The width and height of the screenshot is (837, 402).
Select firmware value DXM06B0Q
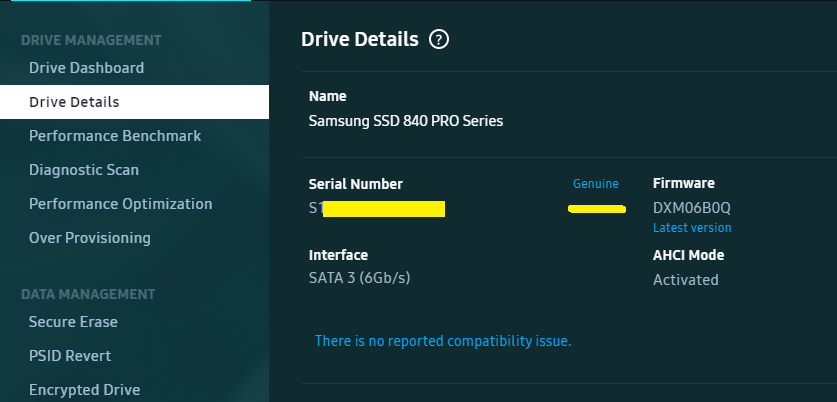(x=691, y=208)
